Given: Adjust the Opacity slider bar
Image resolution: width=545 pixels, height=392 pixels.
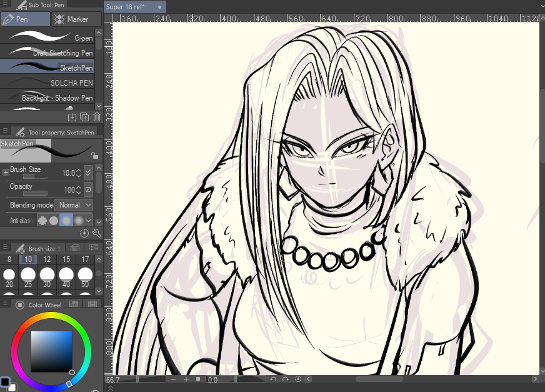Looking at the screenshot, I should [x=35, y=193].
